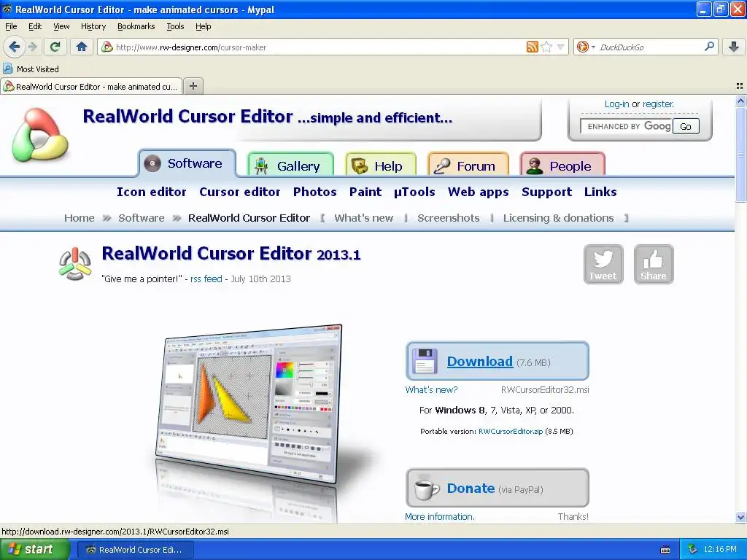Open Licensing & donations link

(558, 217)
